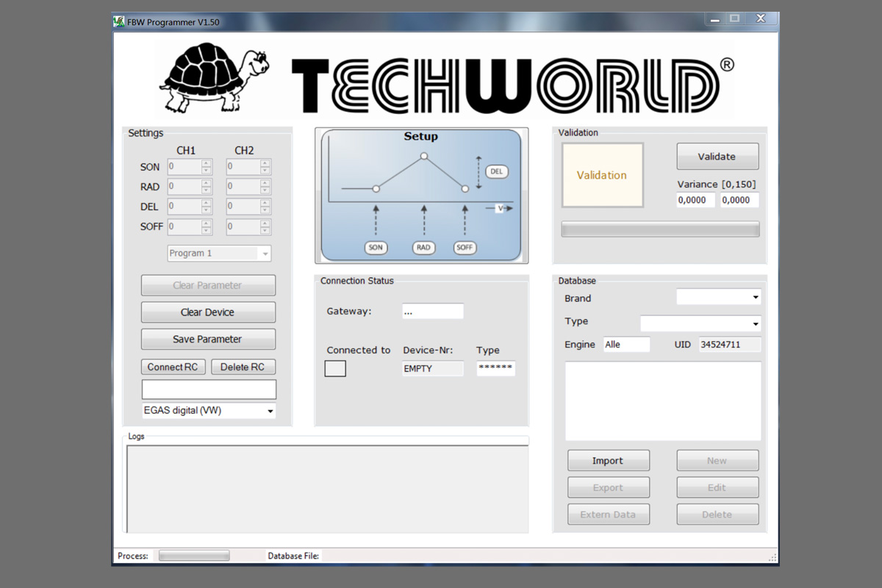Click the New button in Database
This screenshot has width=882, height=588.
(x=717, y=461)
